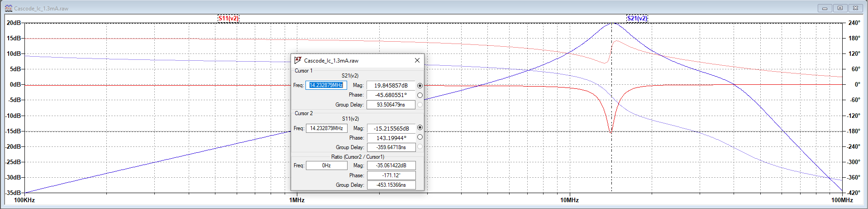Viewport: 868px width, 209px height.
Task: Select the Cursor 2 Phase radio button
Action: pyautogui.click(x=420, y=137)
